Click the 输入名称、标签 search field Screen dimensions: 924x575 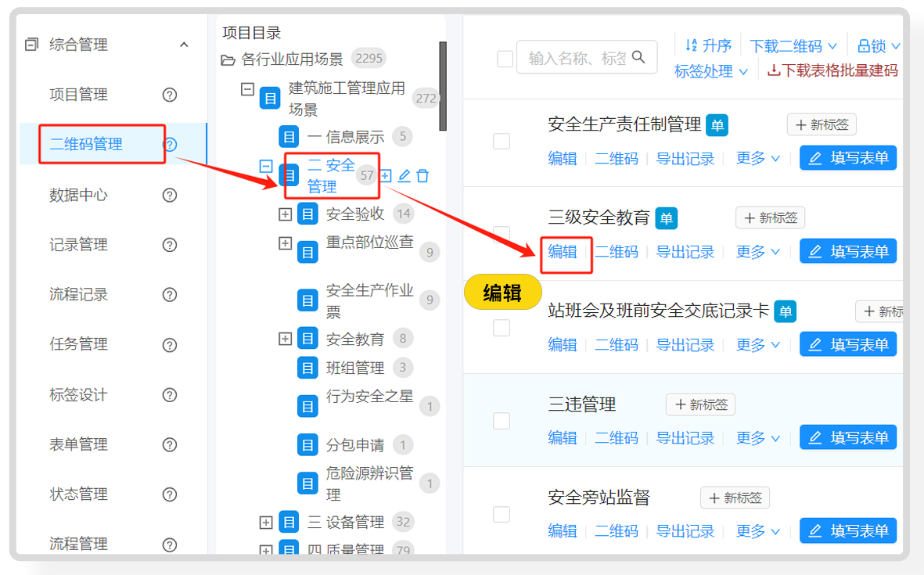[x=587, y=57]
